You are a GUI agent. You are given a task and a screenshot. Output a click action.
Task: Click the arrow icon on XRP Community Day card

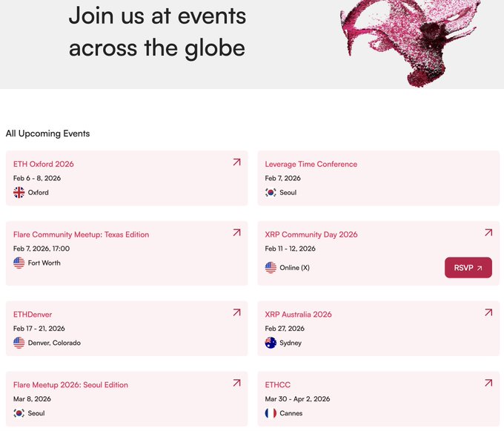[488, 232]
